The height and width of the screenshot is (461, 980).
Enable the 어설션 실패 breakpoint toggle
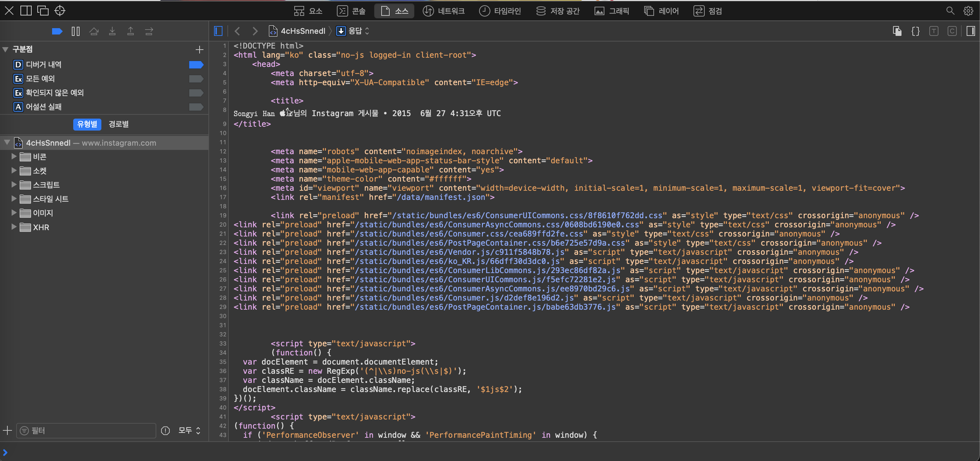pyautogui.click(x=196, y=107)
